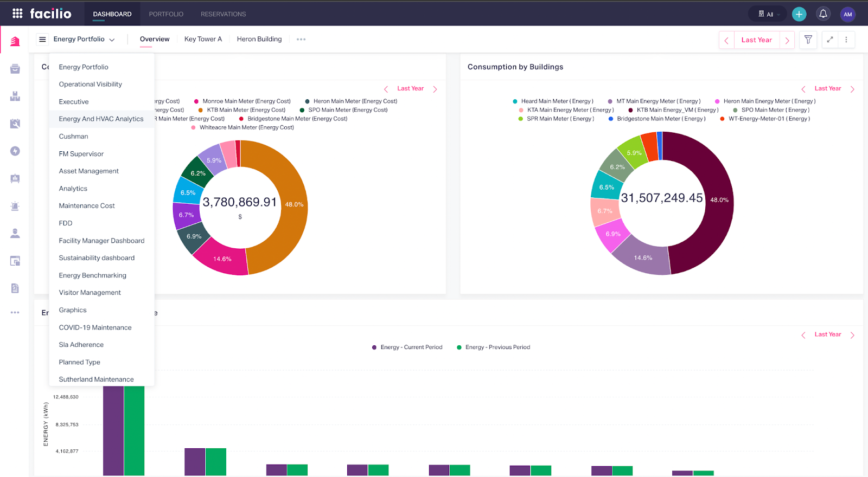Select the pink building icon in sidebar
The image size is (868, 477).
[x=15, y=41]
